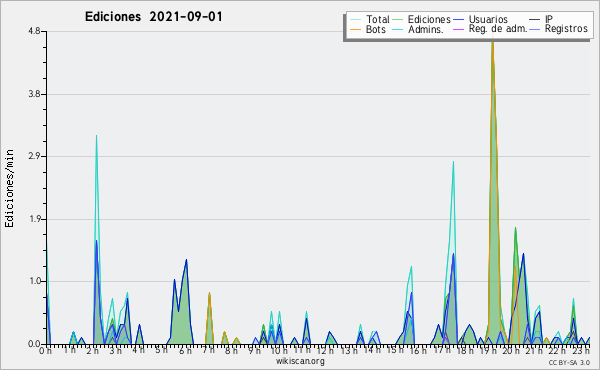Click the '18 h' x-axis label
This screenshot has width=600, height=370.
coord(464,350)
